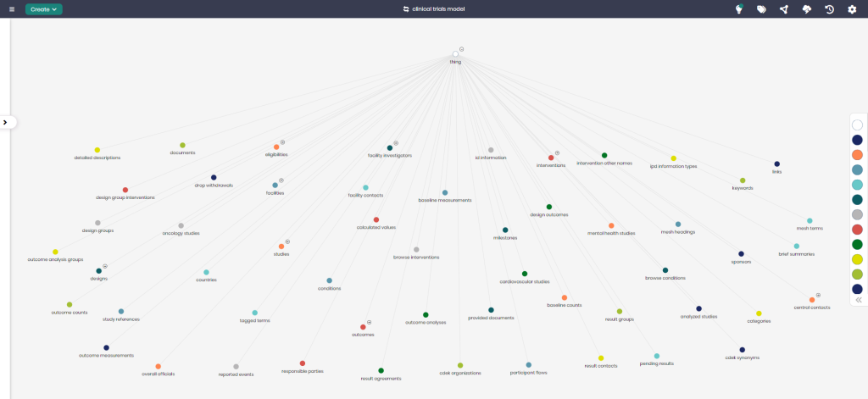The width and height of the screenshot is (868, 399).
Task: Click the ipd information types label
Action: (673, 166)
